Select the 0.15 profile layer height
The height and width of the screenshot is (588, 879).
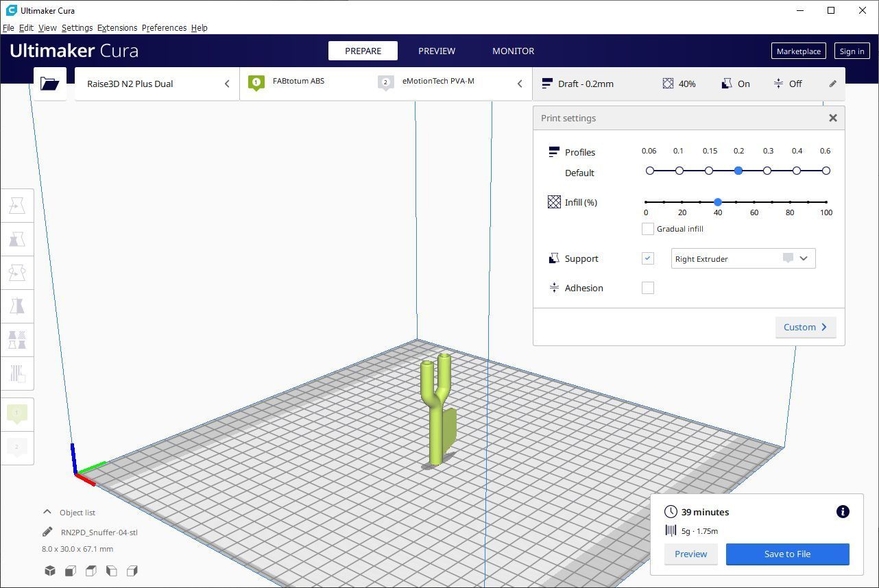pyautogui.click(x=709, y=171)
